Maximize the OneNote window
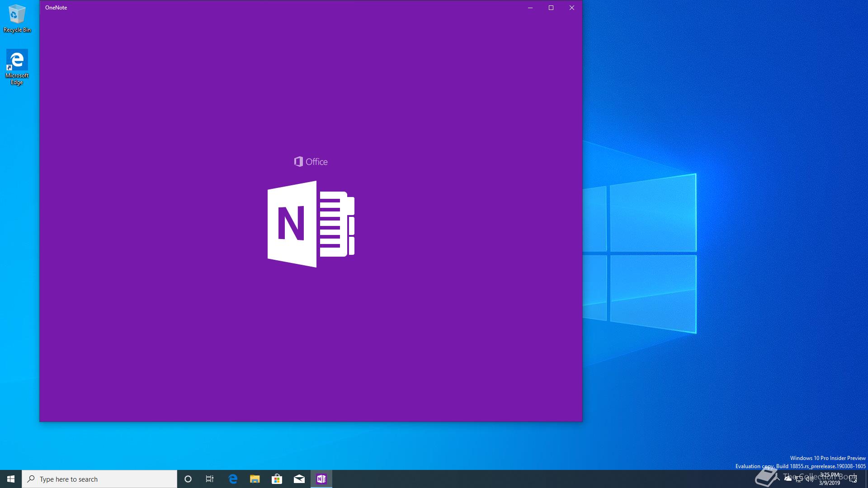 [551, 8]
